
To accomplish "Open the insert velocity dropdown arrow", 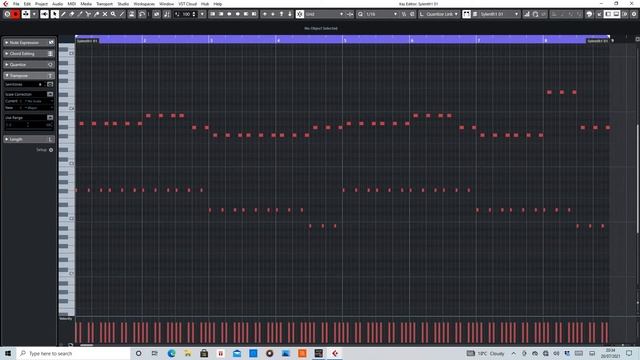I will [x=202, y=14].
